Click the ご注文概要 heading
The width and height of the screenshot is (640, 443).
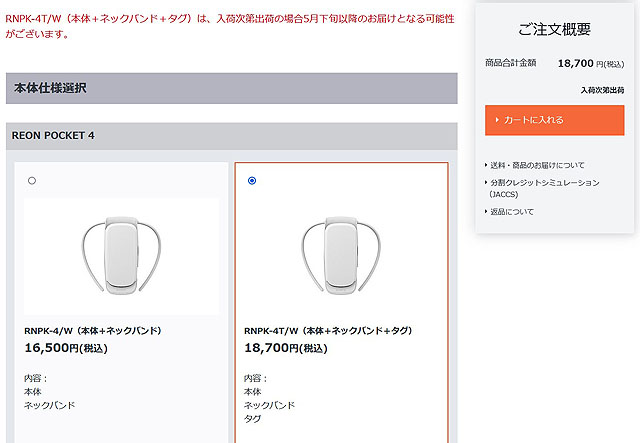coord(554,29)
